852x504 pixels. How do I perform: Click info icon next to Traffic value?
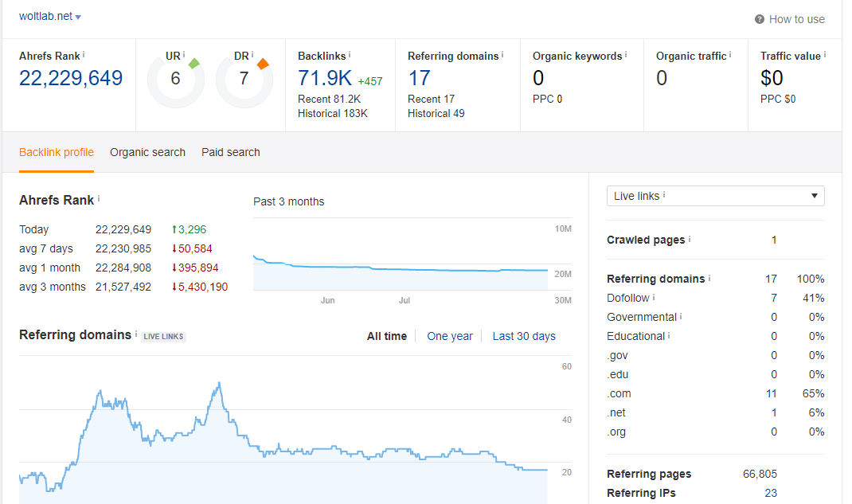[825, 55]
